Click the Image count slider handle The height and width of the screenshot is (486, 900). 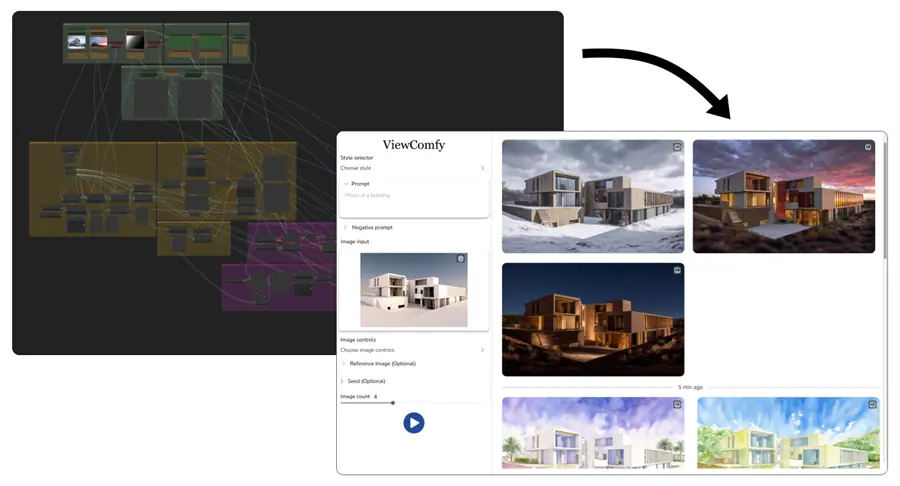point(393,403)
